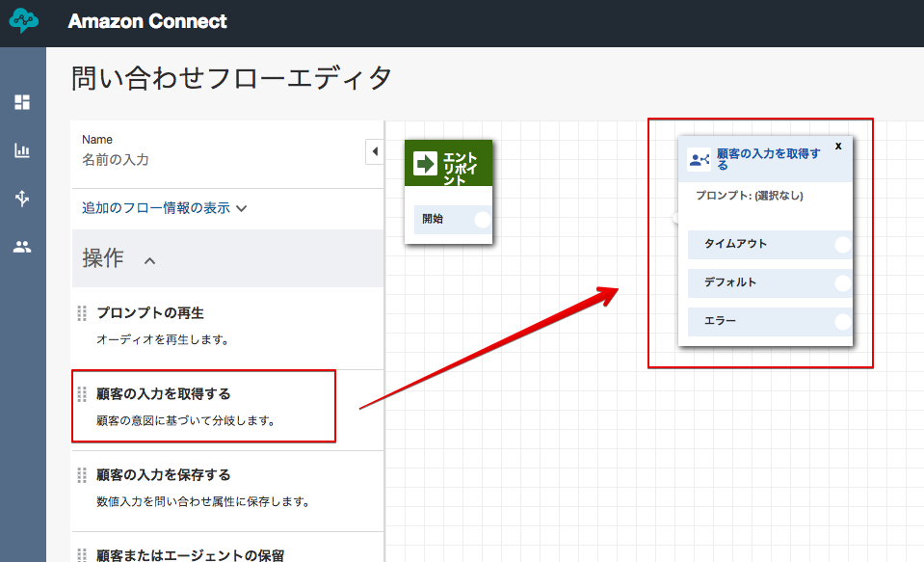924x562 pixels.
Task: Select the metrics bar chart icon
Action: pyautogui.click(x=22, y=150)
